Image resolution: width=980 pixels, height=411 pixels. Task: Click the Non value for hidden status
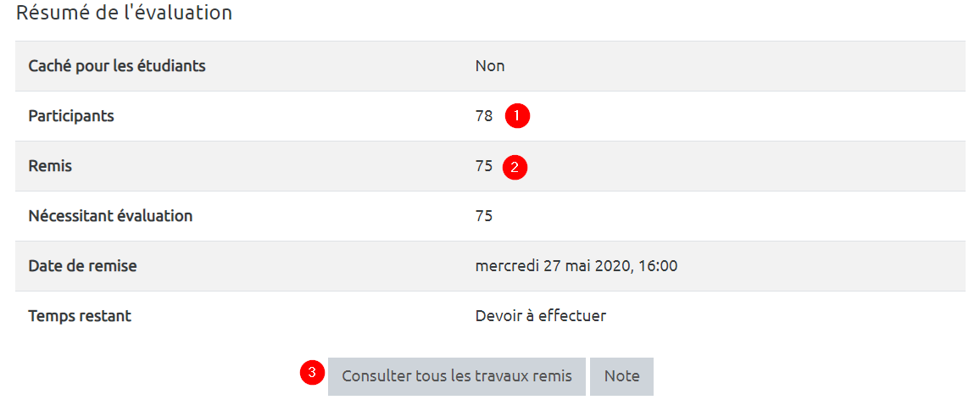(490, 66)
